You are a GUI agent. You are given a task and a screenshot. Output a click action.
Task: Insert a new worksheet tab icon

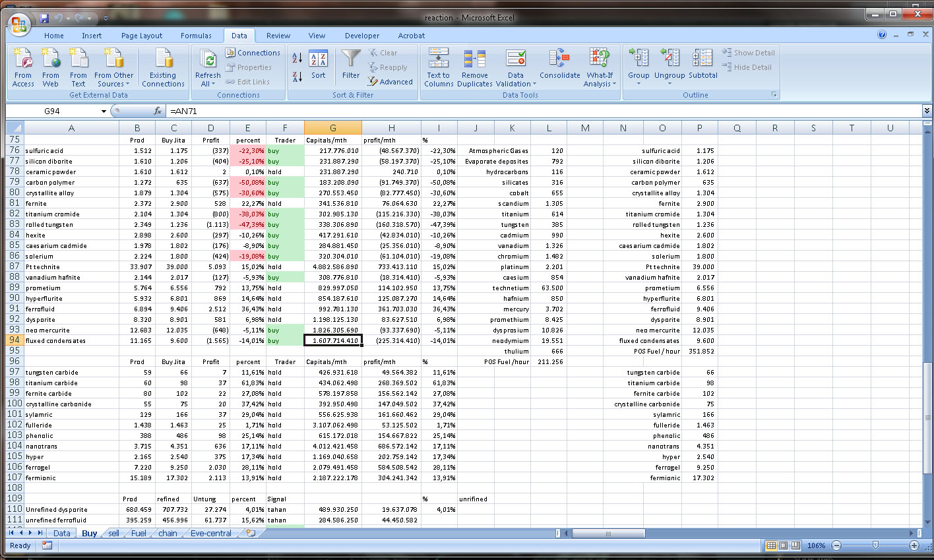(x=251, y=533)
